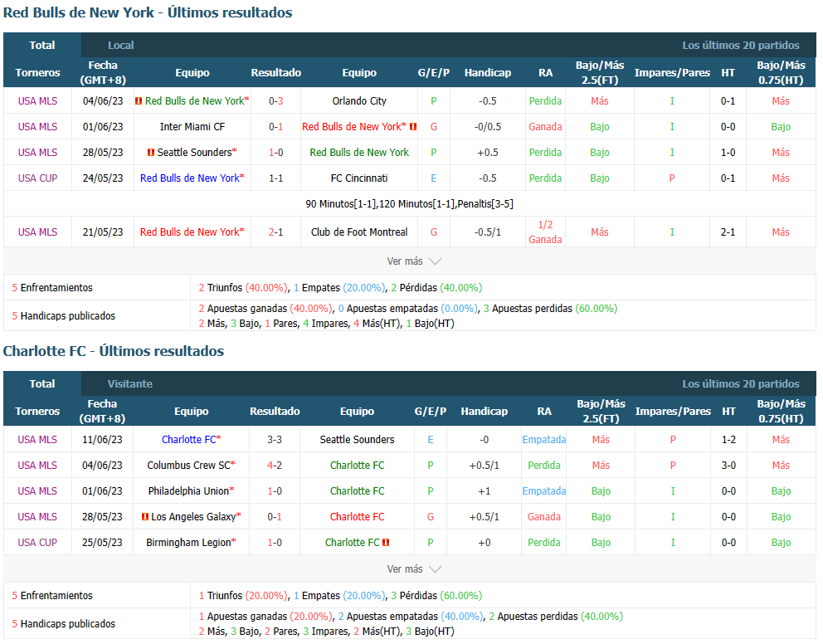
Task: Click P in Impares/Pares for Columbus Crew row
Action: pyautogui.click(x=673, y=465)
